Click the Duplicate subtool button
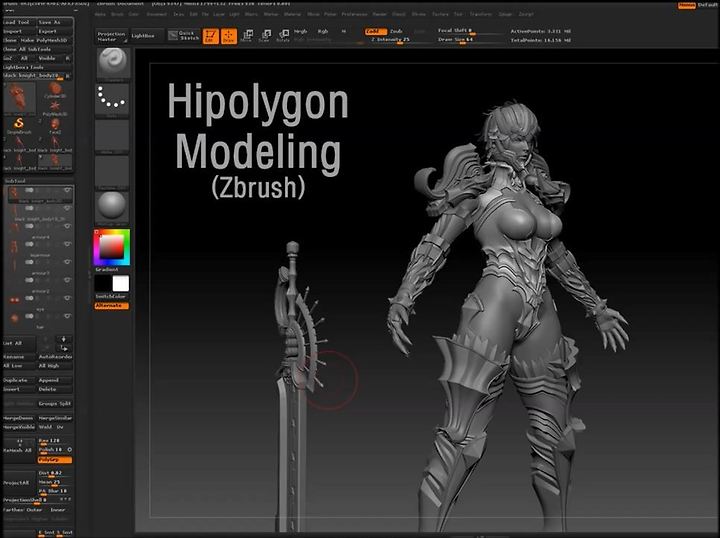720x538 pixels. coord(19,380)
